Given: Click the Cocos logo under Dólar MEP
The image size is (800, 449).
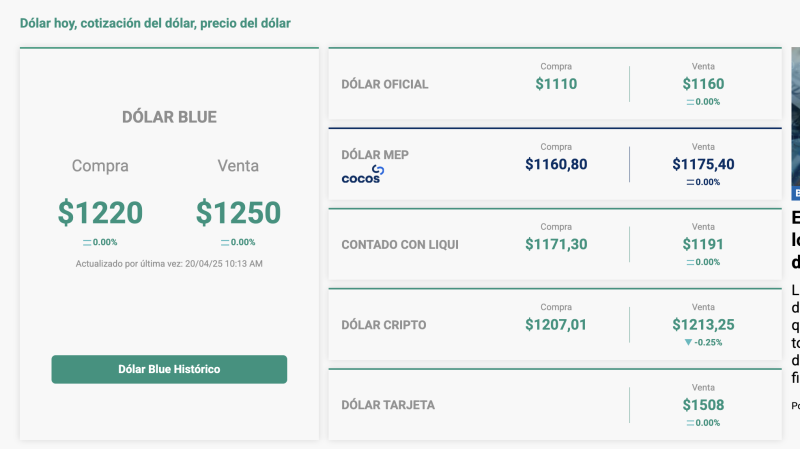Looking at the screenshot, I should [x=362, y=176].
